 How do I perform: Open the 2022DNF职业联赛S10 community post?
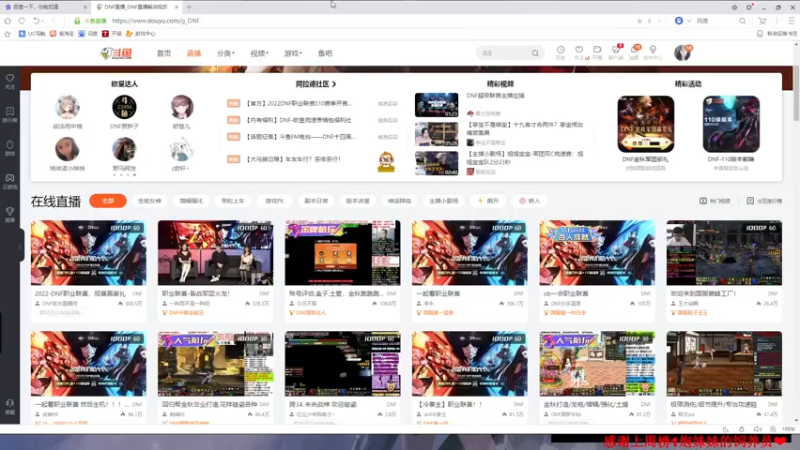298,103
